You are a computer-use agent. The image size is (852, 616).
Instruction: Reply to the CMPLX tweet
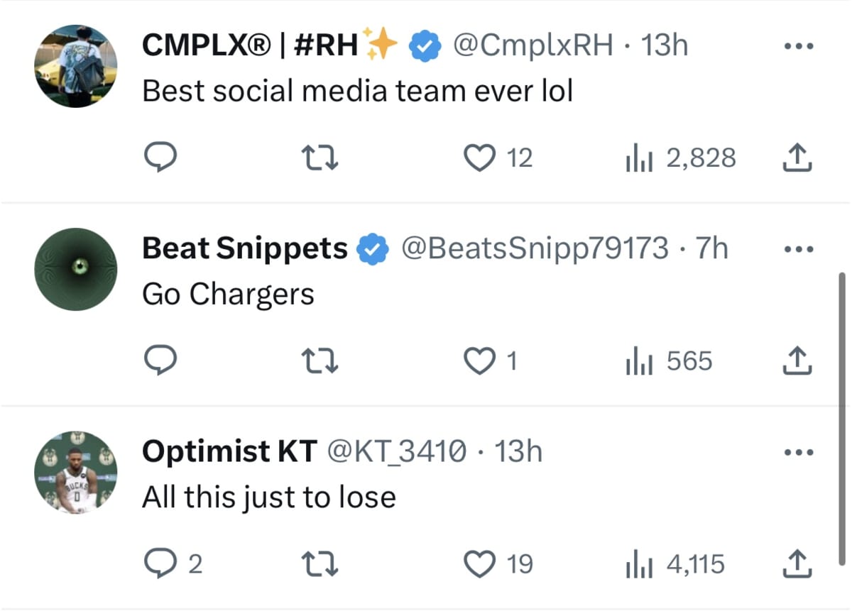(x=160, y=158)
